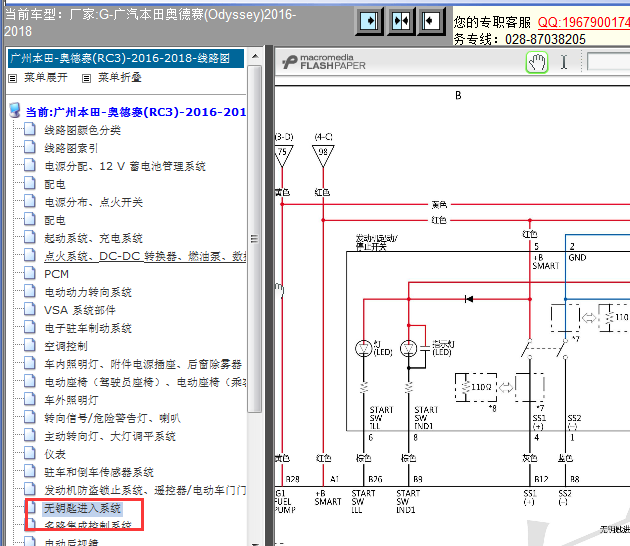Open 转向信号/危险警告灯、喇叭 entry
The width and height of the screenshot is (630, 546).
click(x=112, y=418)
